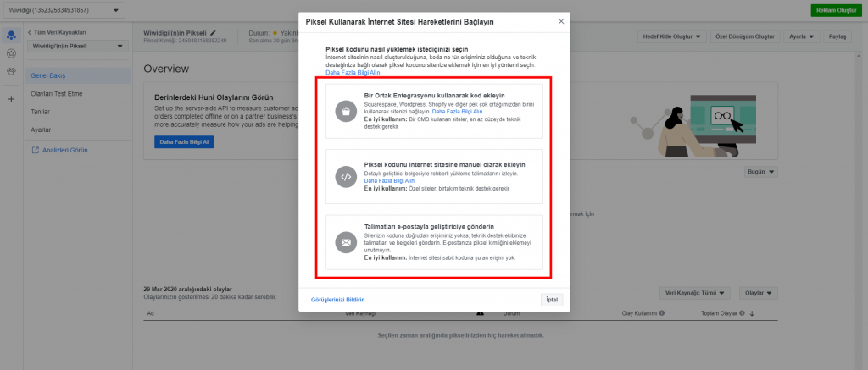This screenshot has width=868, height=370.
Task: Click the pencil edit icon beside pixel name
Action: click(213, 33)
